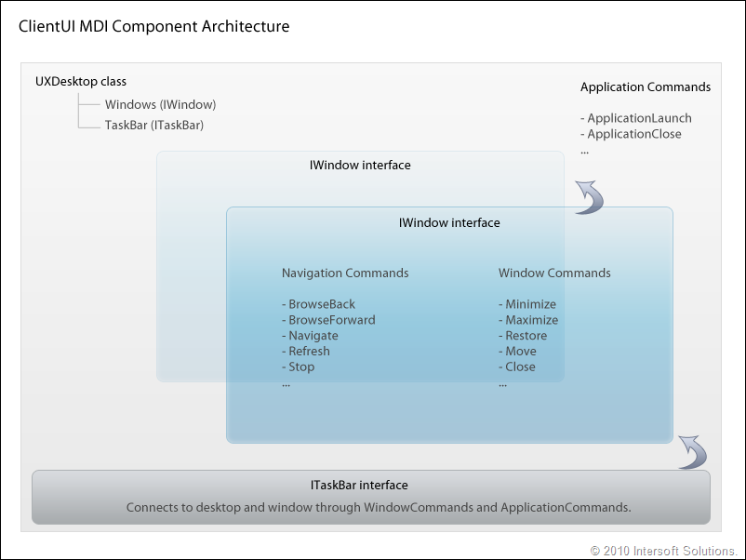The width and height of the screenshot is (746, 560).
Task: Select the Maximize window command text
Action: 528,320
